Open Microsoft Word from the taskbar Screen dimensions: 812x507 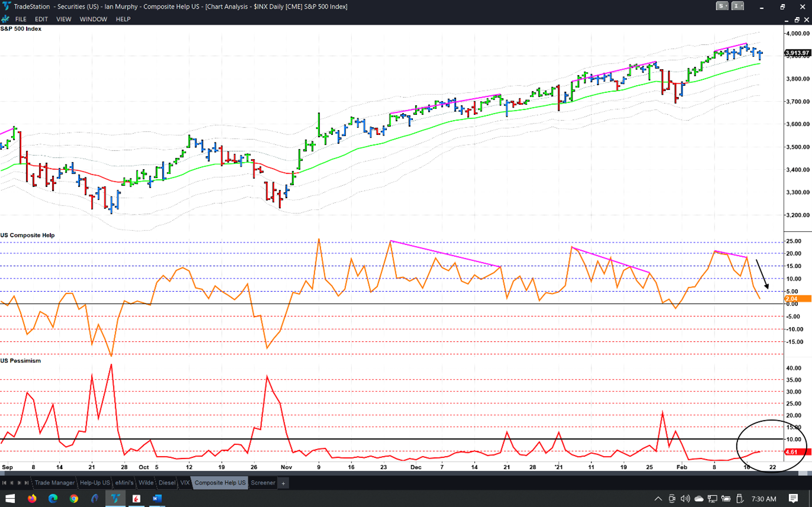click(157, 499)
